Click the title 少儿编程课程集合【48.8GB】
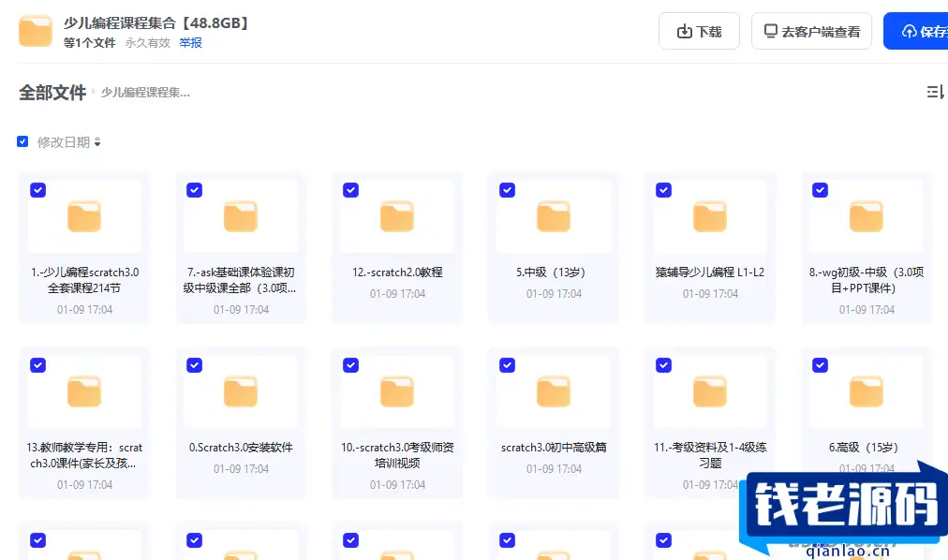The height and width of the screenshot is (560, 948). [156, 23]
